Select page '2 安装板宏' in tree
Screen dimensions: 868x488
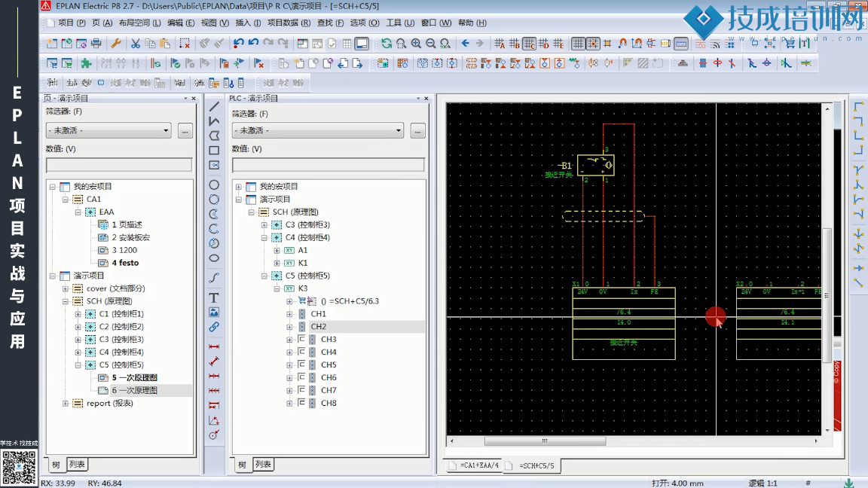tap(130, 237)
